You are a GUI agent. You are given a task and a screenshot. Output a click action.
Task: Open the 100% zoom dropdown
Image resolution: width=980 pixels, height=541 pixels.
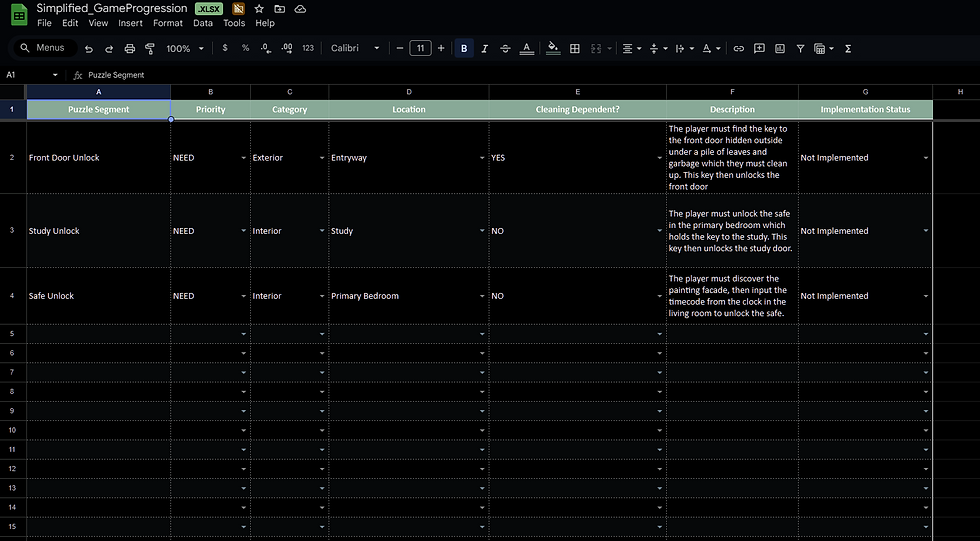[x=185, y=48]
